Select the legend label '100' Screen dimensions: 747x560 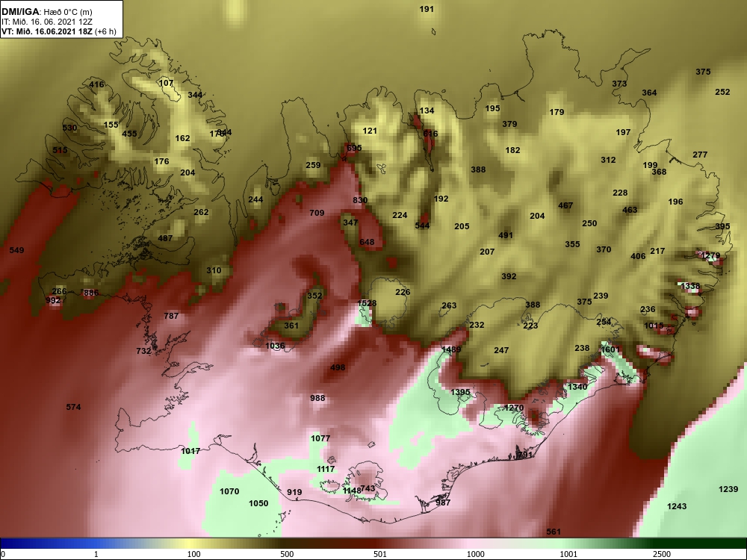(x=193, y=554)
